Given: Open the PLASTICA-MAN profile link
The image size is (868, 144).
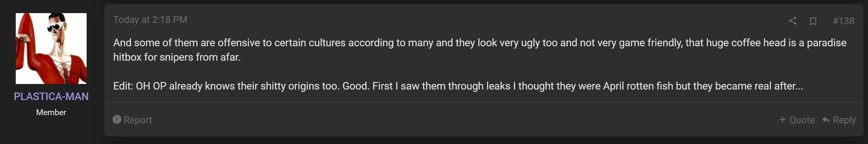Looking at the screenshot, I should pyautogui.click(x=51, y=96).
